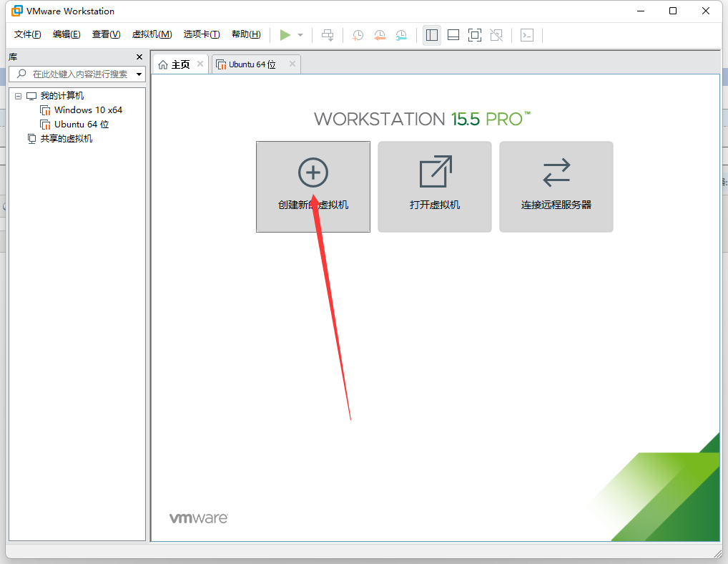Click the Windows 10 x64 VM icon
This screenshot has height=564, width=728.
pos(45,110)
